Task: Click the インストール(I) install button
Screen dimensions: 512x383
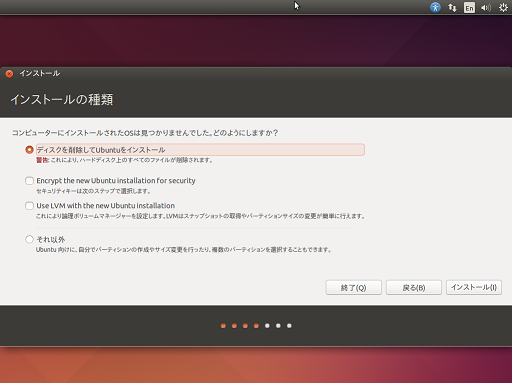Action: [x=474, y=287]
